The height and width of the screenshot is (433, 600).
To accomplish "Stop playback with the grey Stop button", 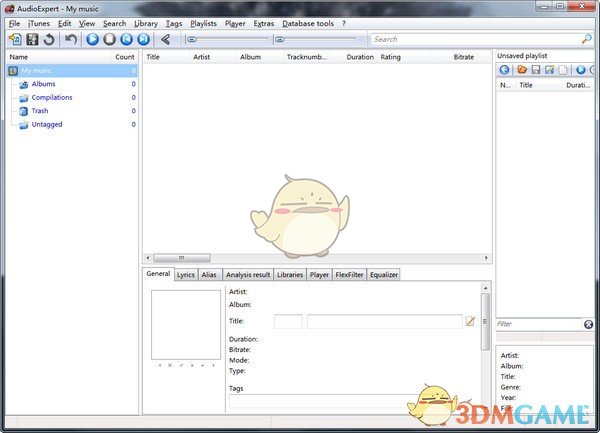I will click(109, 39).
